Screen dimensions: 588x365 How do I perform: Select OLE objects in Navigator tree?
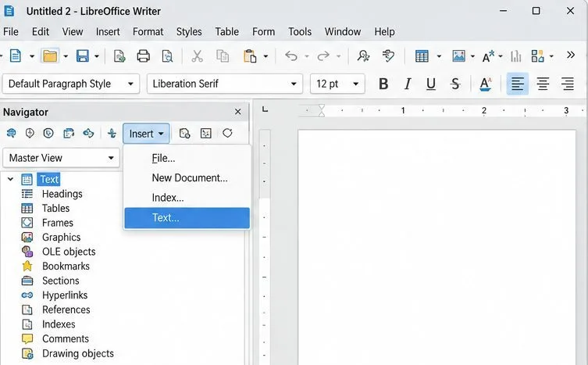click(x=69, y=252)
